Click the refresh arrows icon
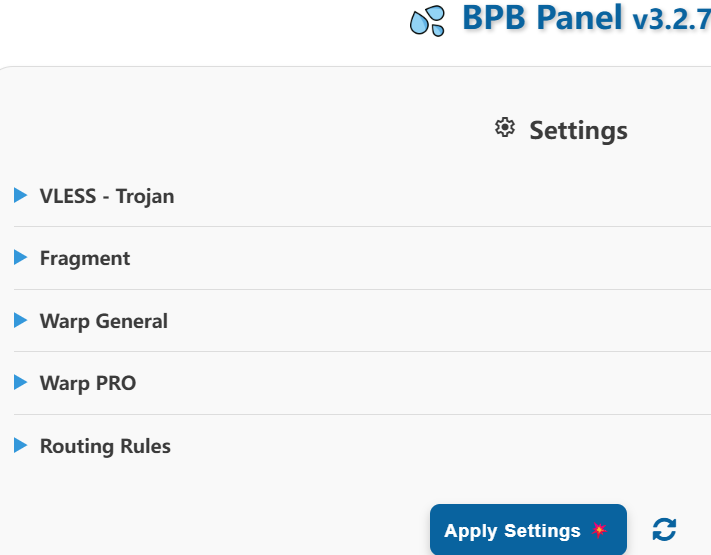711x555 pixels. pos(664,529)
